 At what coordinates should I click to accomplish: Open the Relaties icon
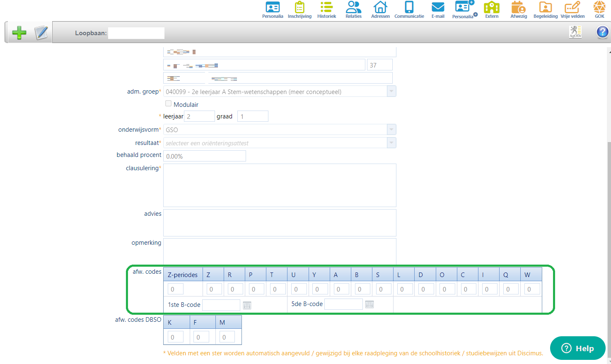coord(353,7)
